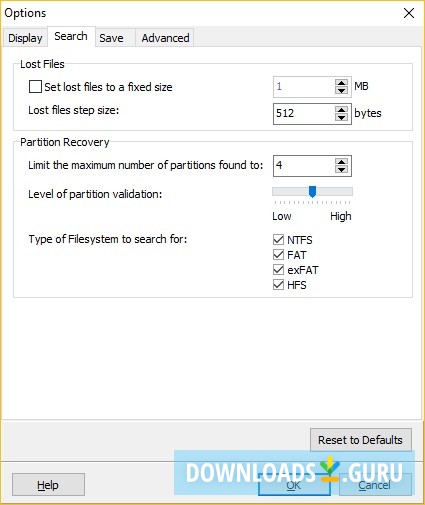Uncheck the exFAT filesystem checkbox
425x505 pixels.
tap(278, 270)
